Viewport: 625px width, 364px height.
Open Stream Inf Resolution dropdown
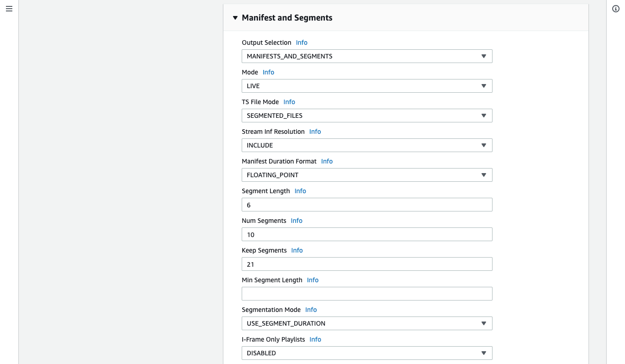367,145
